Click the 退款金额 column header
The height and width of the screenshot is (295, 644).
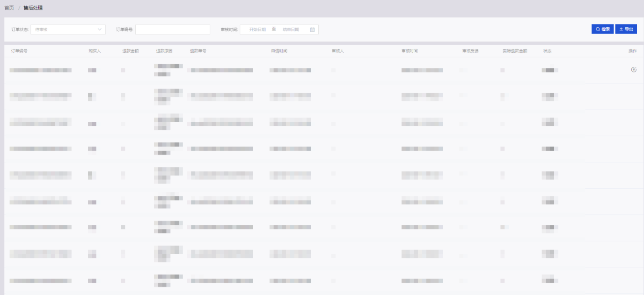tap(131, 51)
